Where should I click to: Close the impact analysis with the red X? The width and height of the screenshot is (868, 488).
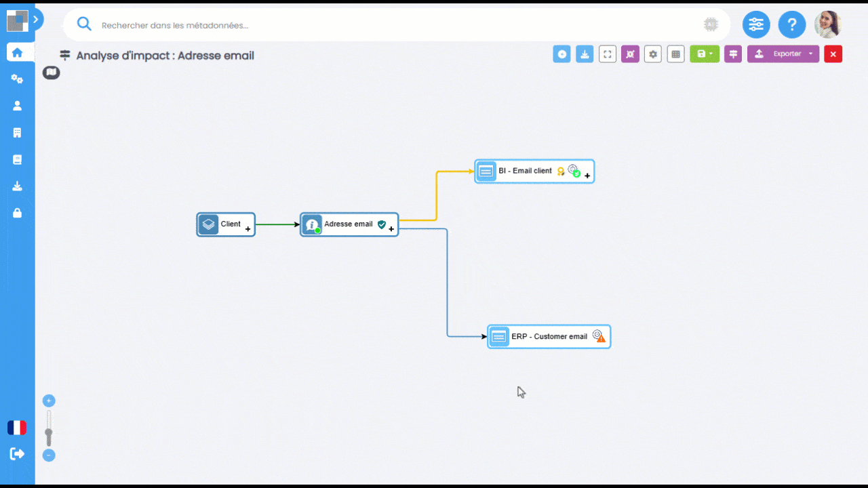tap(833, 54)
